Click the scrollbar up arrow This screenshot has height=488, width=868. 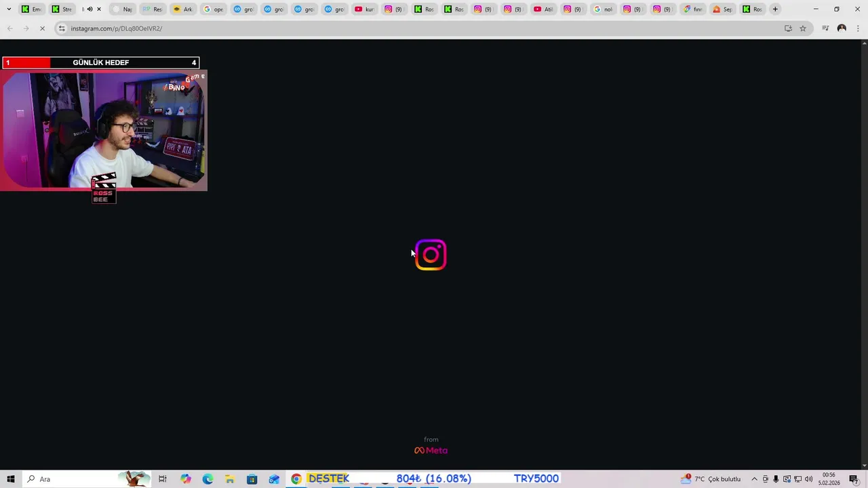coord(864,43)
